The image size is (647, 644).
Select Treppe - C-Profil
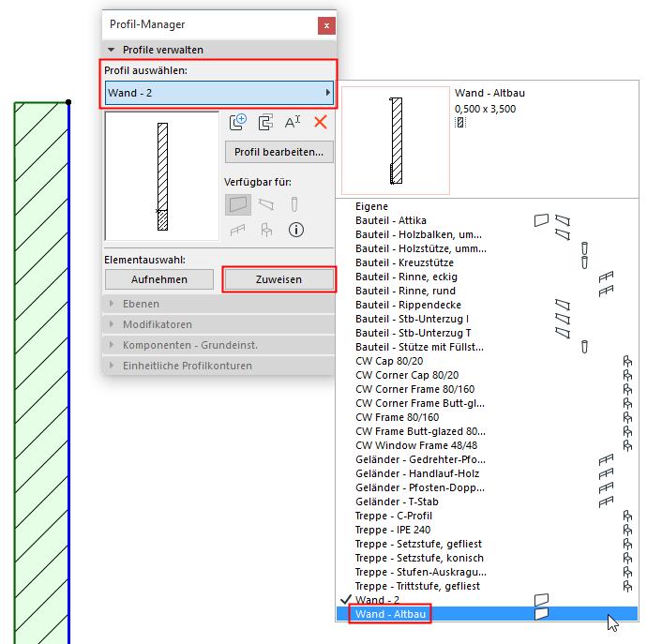click(487, 516)
